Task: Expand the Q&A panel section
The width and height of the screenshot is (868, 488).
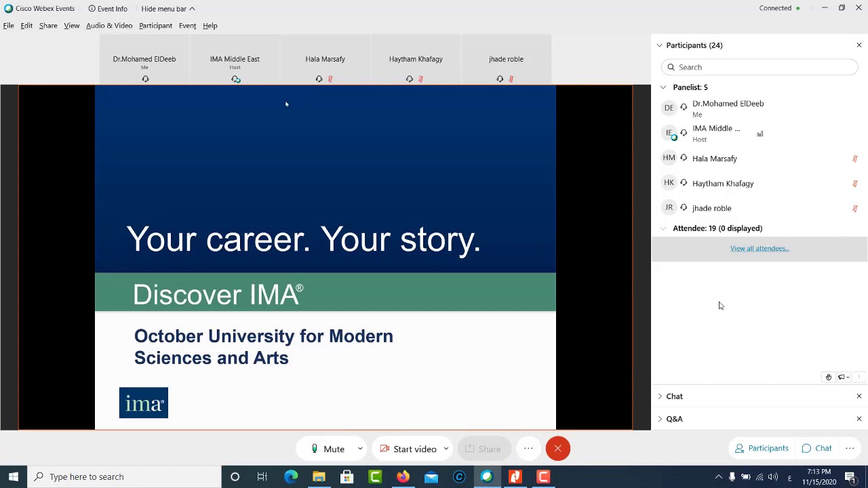Action: tap(660, 419)
